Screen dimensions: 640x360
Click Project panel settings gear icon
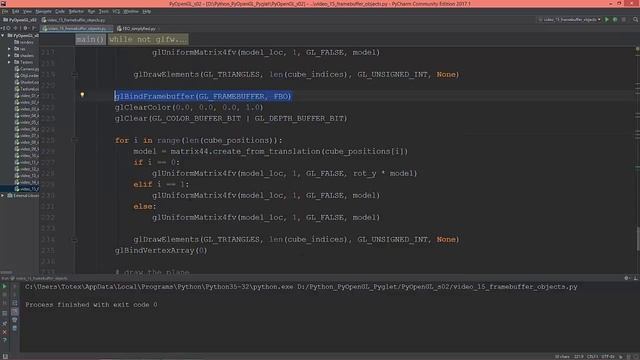pos(25,28)
